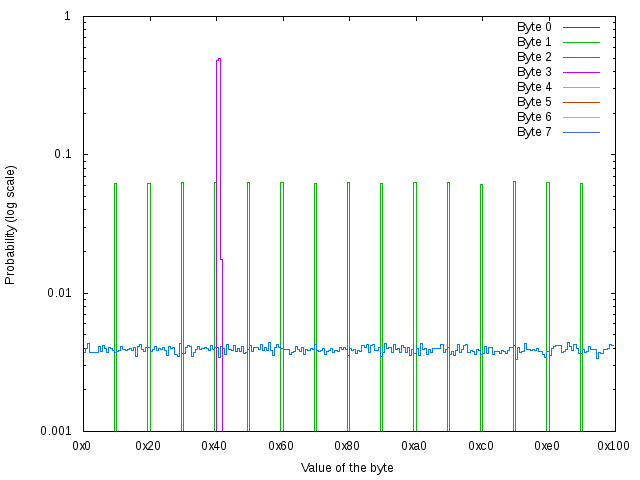Image resolution: width=640 pixels, height=480 pixels.
Task: Click the 0.1 y-axis tick label
Action: (x=61, y=155)
